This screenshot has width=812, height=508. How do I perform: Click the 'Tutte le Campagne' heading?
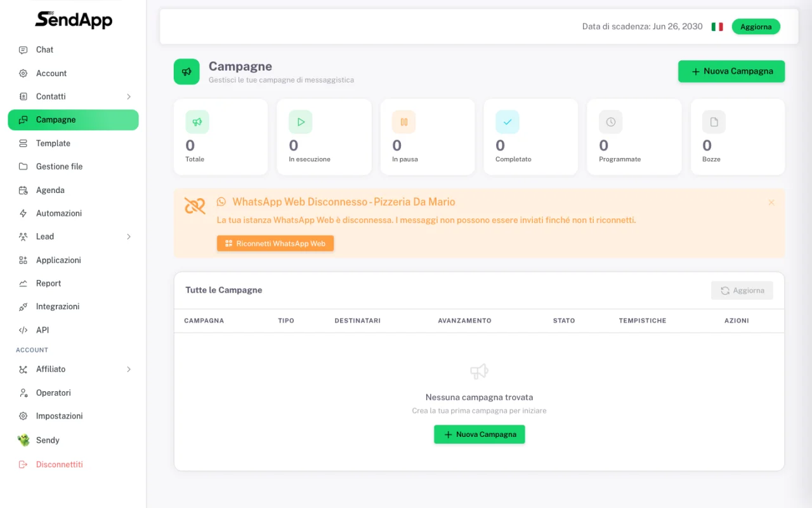pyautogui.click(x=224, y=290)
